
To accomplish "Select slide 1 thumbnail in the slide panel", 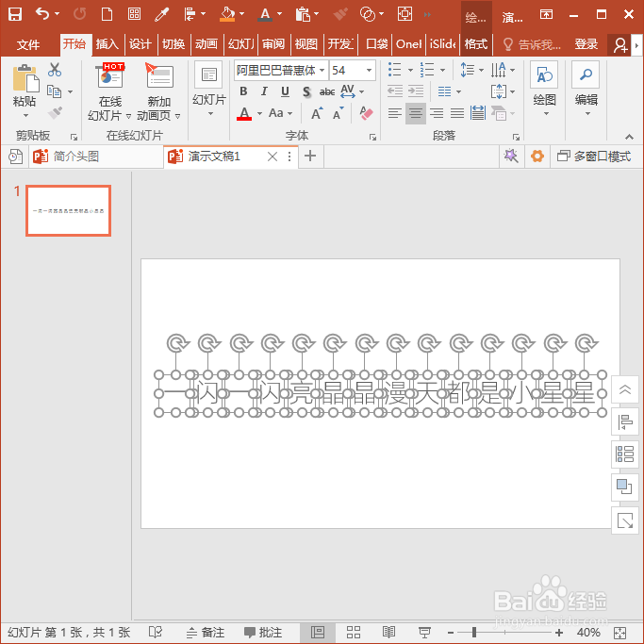I will [x=68, y=210].
